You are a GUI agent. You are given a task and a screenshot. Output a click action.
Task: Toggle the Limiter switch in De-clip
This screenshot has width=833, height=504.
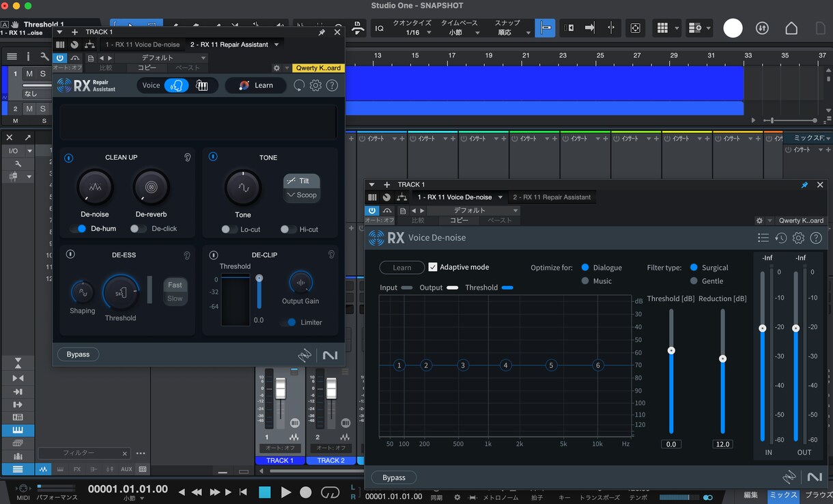pos(290,322)
